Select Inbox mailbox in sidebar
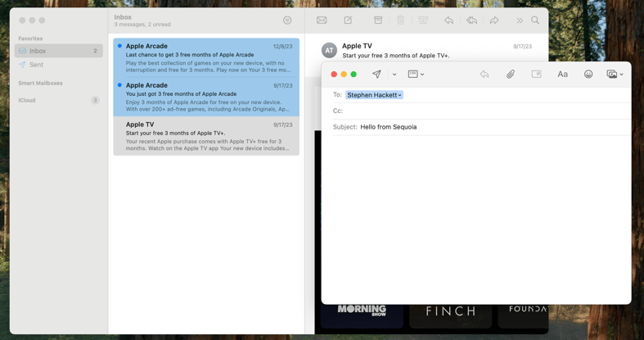The width and height of the screenshot is (644, 340). click(x=59, y=51)
